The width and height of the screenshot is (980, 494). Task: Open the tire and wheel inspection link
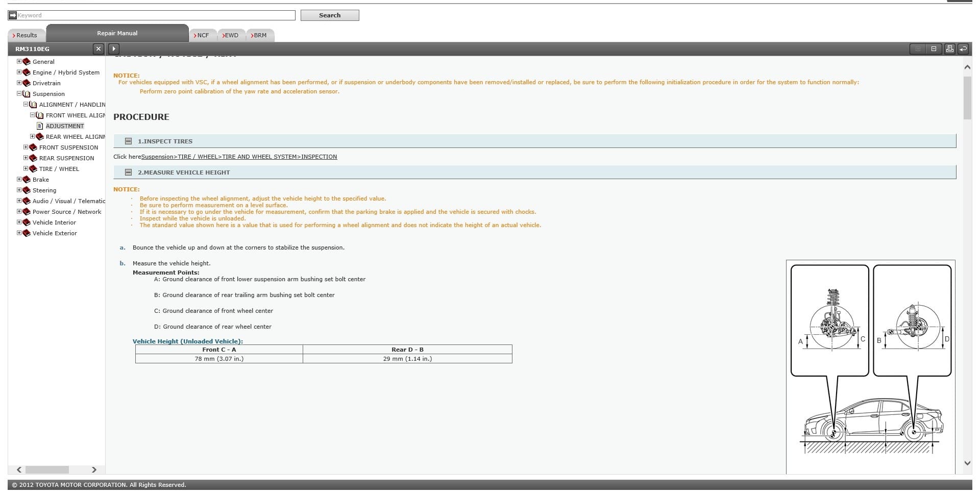coord(239,157)
